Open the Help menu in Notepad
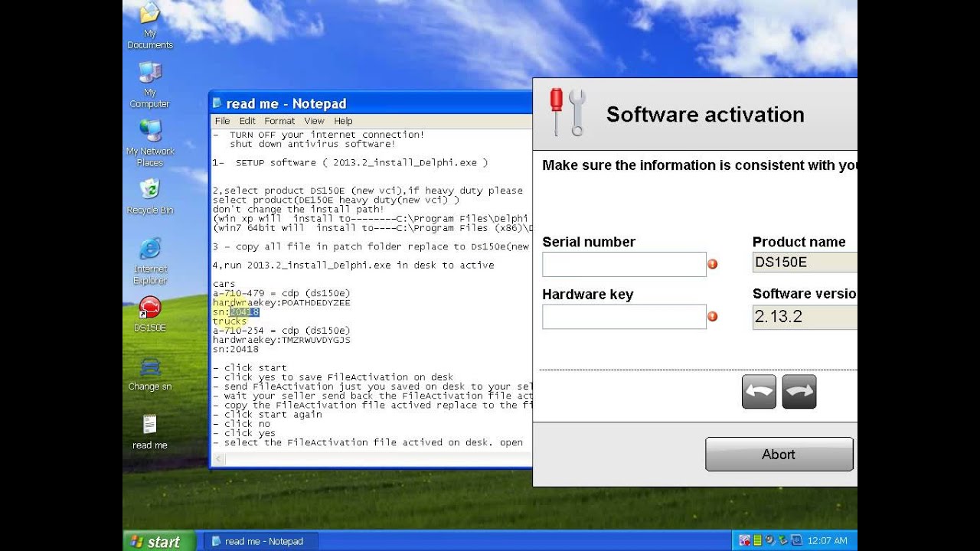The image size is (980, 551). tap(343, 121)
